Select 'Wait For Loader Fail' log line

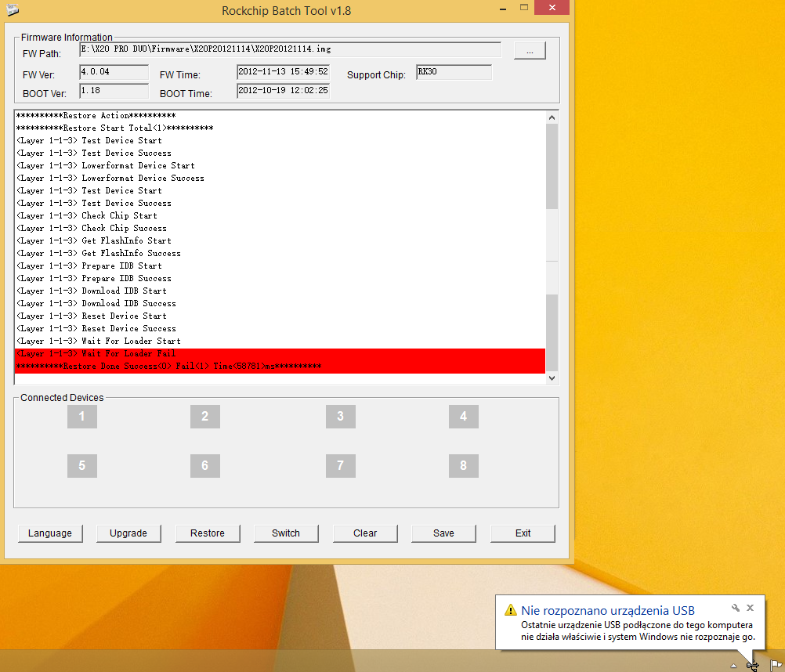(x=280, y=354)
